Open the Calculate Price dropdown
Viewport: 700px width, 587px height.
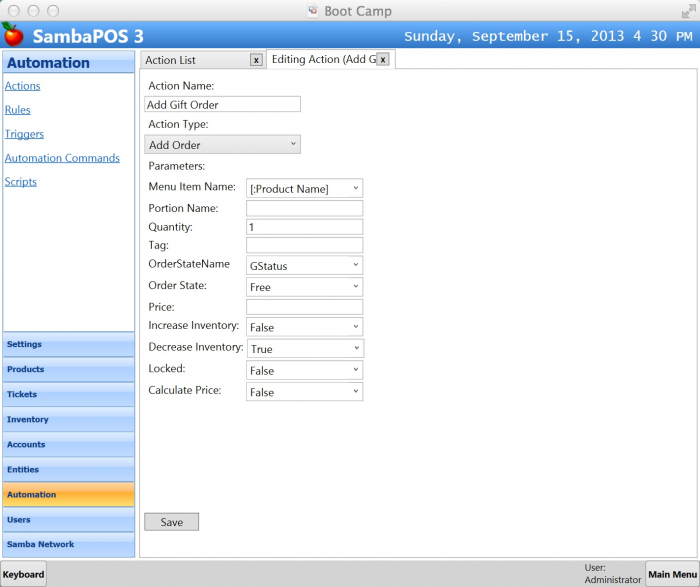[x=304, y=392]
